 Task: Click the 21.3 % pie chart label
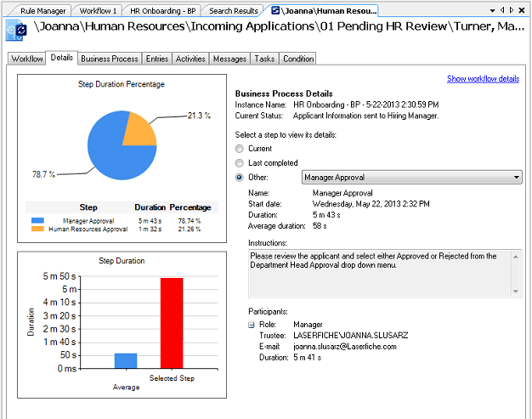199,116
